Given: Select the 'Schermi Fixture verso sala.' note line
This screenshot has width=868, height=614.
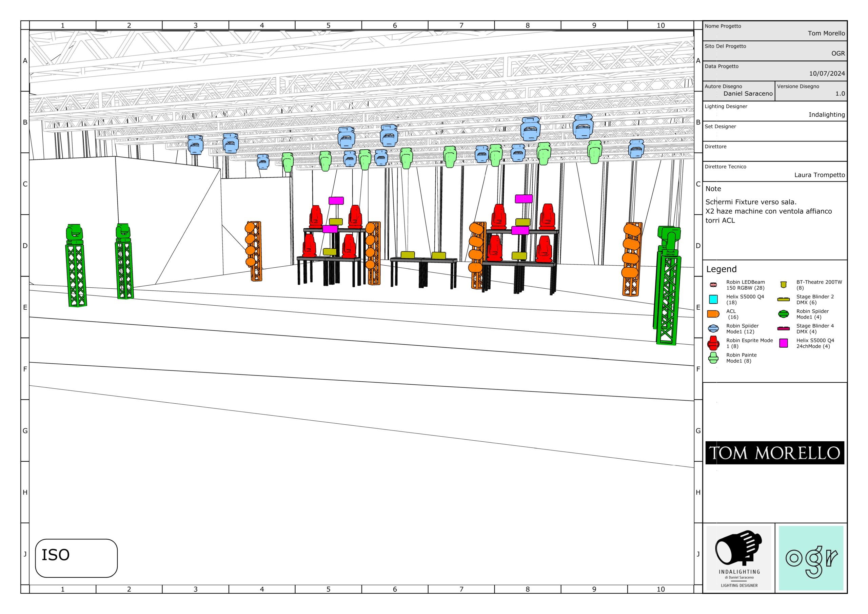Looking at the screenshot, I should coord(751,202).
